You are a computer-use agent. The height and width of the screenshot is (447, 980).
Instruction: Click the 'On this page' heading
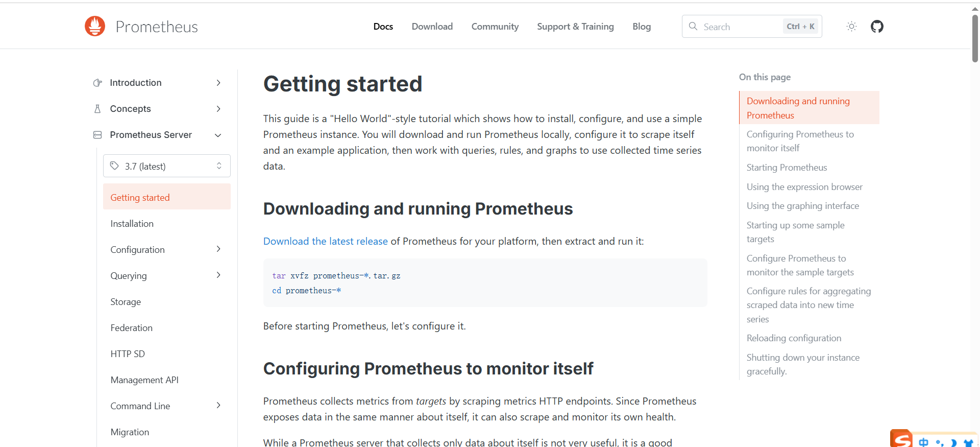tap(765, 77)
